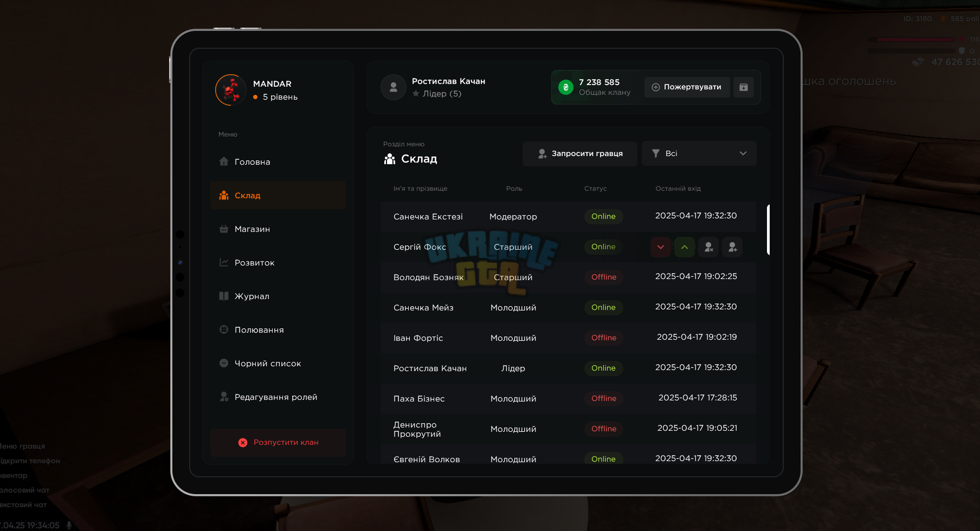The width and height of the screenshot is (980, 531).
Task: Select the Денисnpo Прокрутий name
Action: point(417,429)
